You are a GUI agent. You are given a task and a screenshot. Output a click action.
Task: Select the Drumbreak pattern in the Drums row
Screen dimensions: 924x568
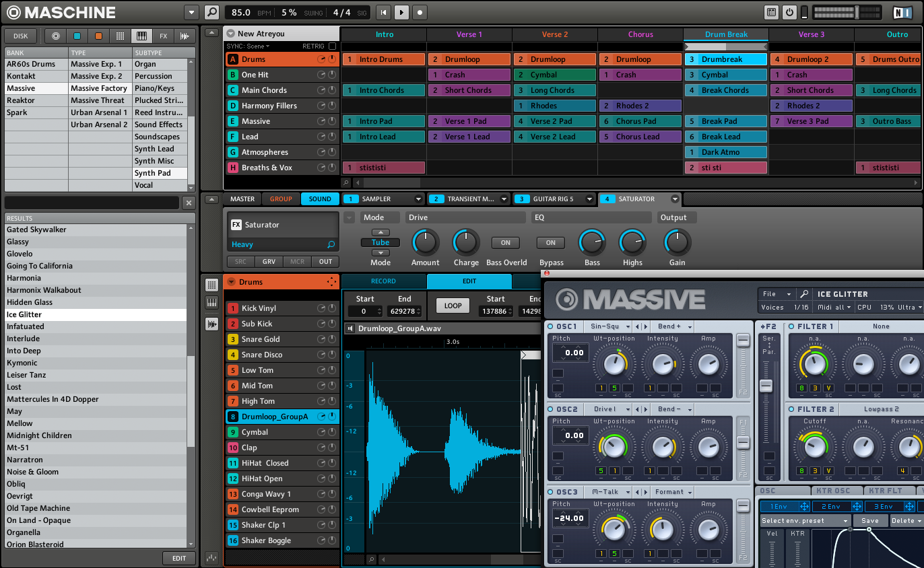725,59
